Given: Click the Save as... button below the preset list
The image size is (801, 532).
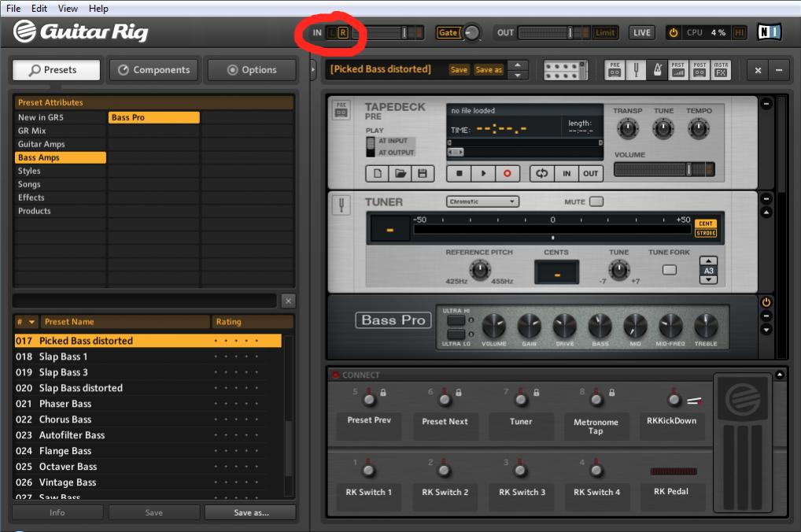Looking at the screenshot, I should point(250,512).
